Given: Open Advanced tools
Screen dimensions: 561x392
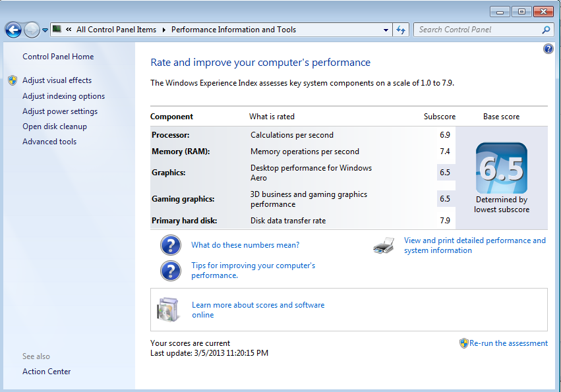Looking at the screenshot, I should point(49,142).
